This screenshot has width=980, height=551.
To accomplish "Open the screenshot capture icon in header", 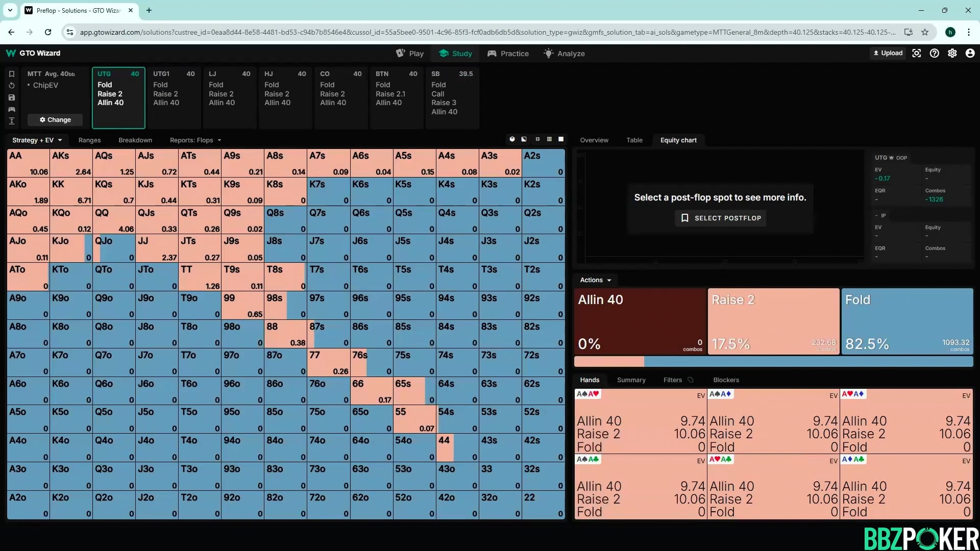I will 917,53.
